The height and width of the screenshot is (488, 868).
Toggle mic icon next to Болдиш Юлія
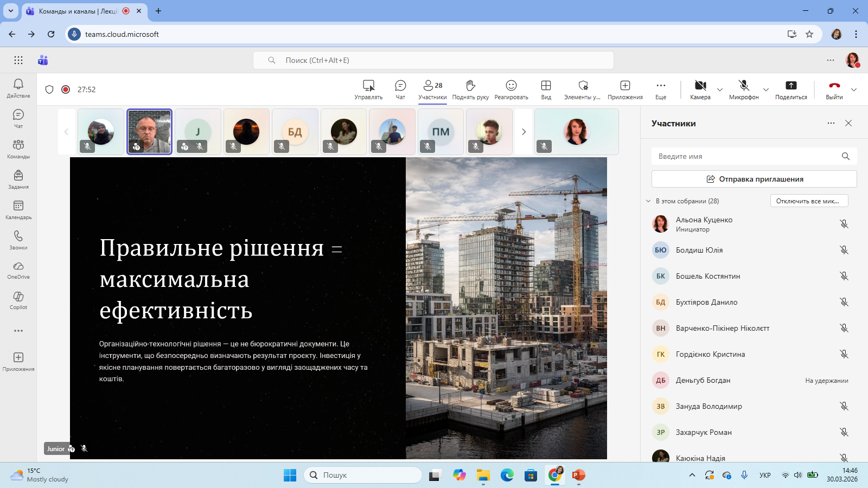844,250
